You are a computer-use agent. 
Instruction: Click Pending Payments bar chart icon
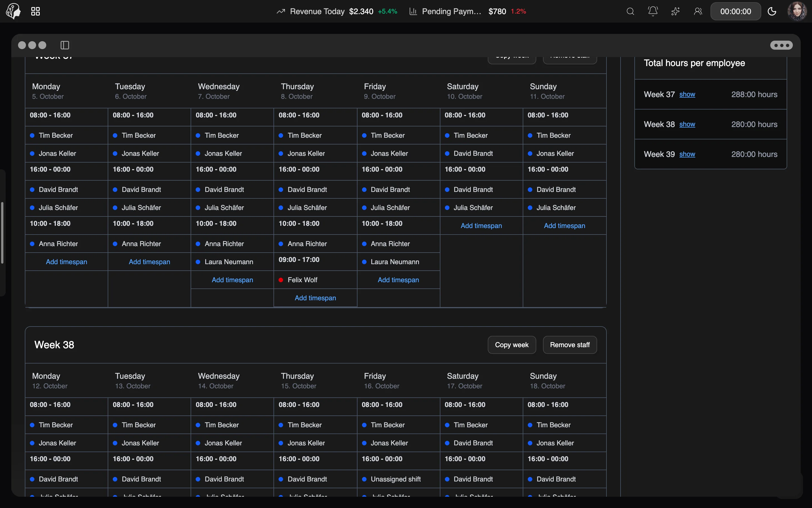(413, 11)
